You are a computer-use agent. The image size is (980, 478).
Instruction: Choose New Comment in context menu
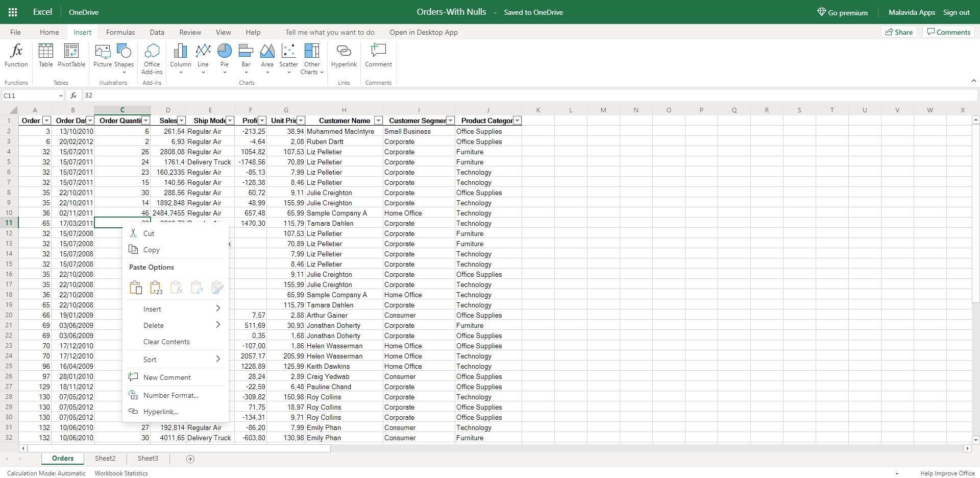[176, 377]
